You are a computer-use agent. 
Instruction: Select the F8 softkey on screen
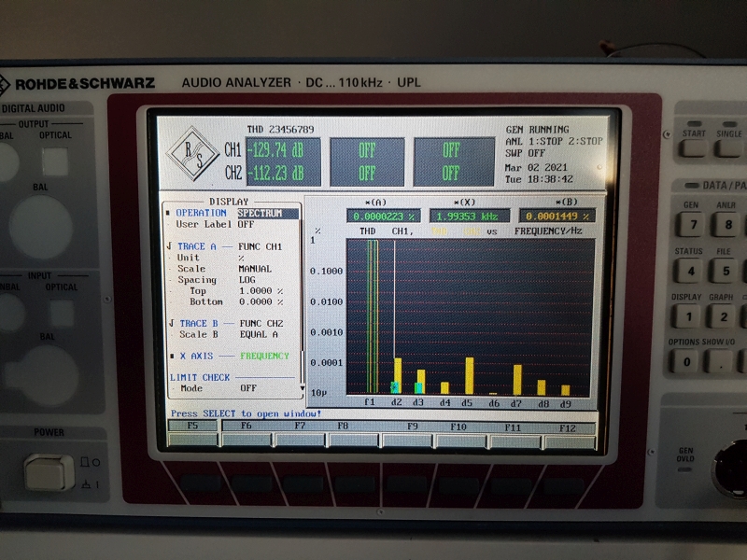343,426
